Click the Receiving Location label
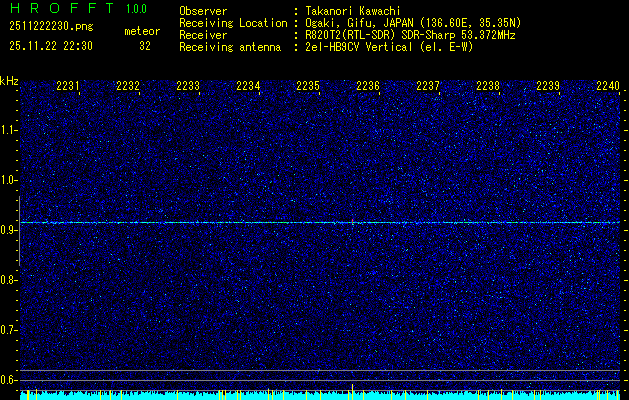 (x=233, y=23)
